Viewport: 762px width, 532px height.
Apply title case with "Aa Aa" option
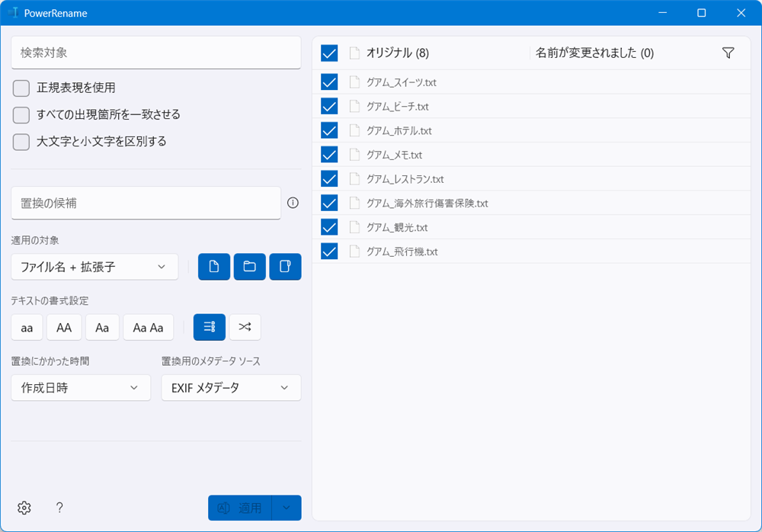[x=148, y=327]
